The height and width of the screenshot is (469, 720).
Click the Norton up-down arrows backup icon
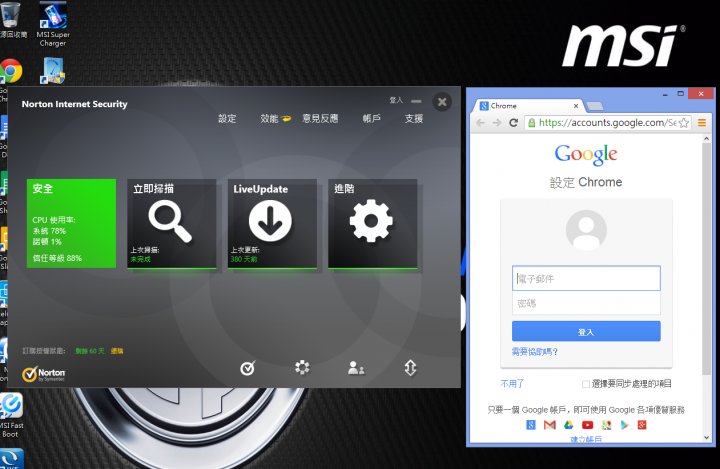(x=410, y=367)
